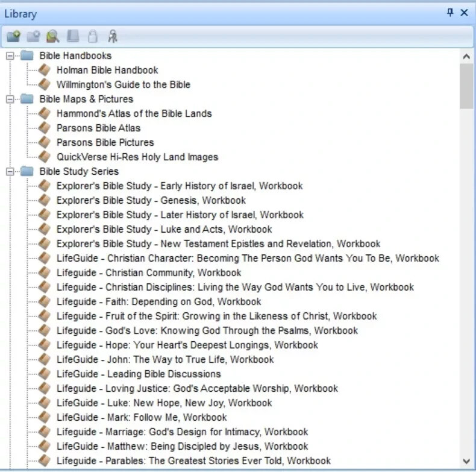The image size is (476, 472).
Task: Select Explorer's Bible Study Early History of Israel
Action: point(180,186)
